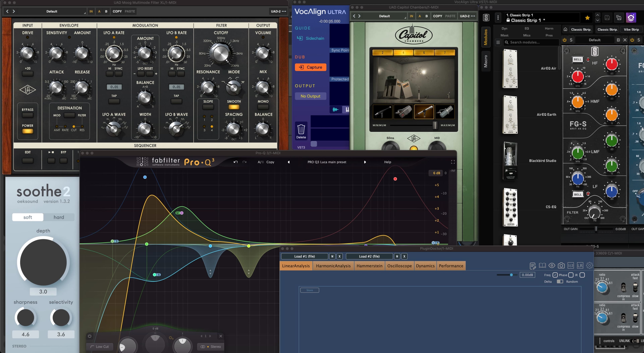Click the favorite star icon for Classic Strip

click(x=587, y=18)
